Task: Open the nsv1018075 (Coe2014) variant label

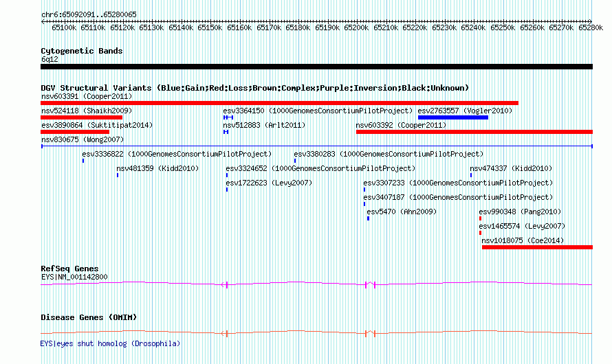Action: (x=523, y=241)
